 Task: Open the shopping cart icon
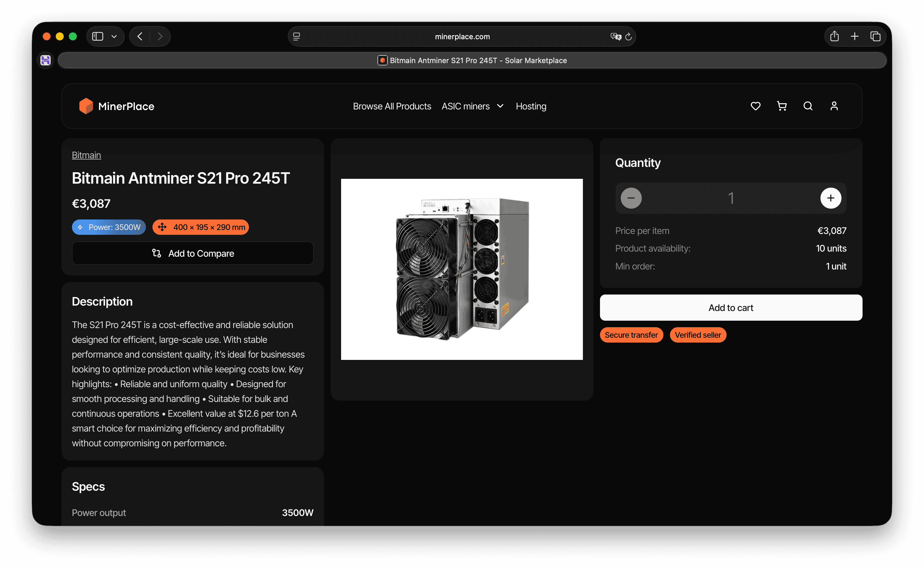click(x=781, y=106)
